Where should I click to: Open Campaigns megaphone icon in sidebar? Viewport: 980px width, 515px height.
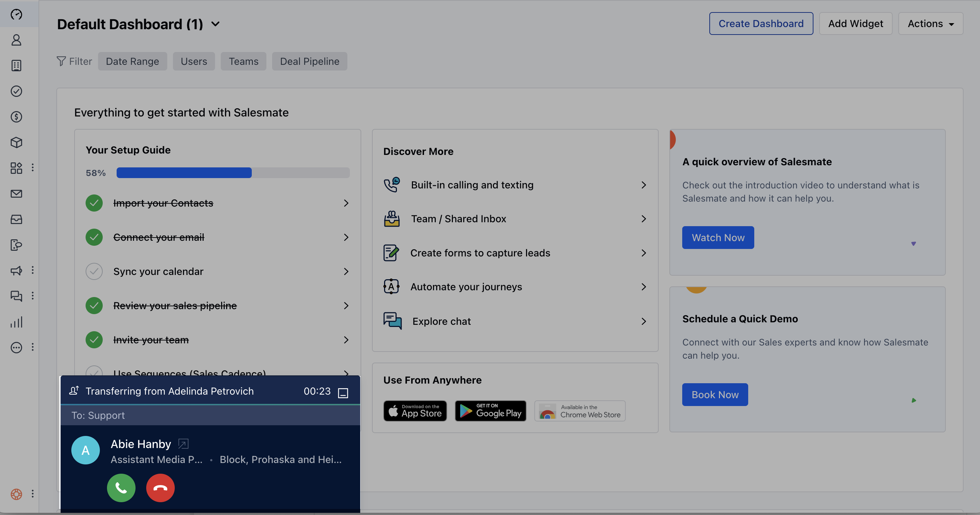click(16, 271)
